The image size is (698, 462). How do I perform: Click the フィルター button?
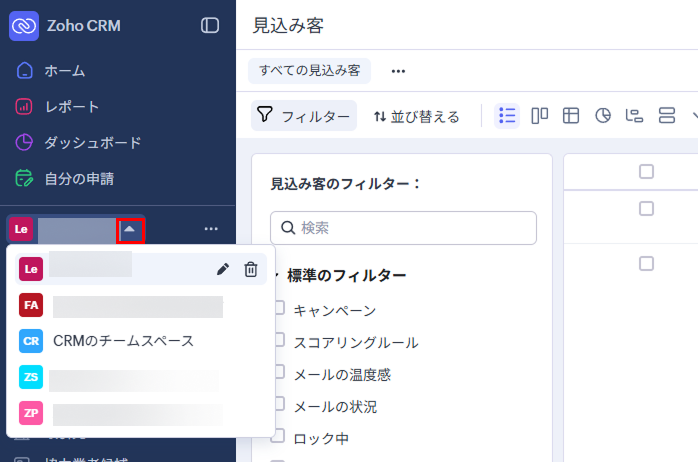(x=304, y=116)
